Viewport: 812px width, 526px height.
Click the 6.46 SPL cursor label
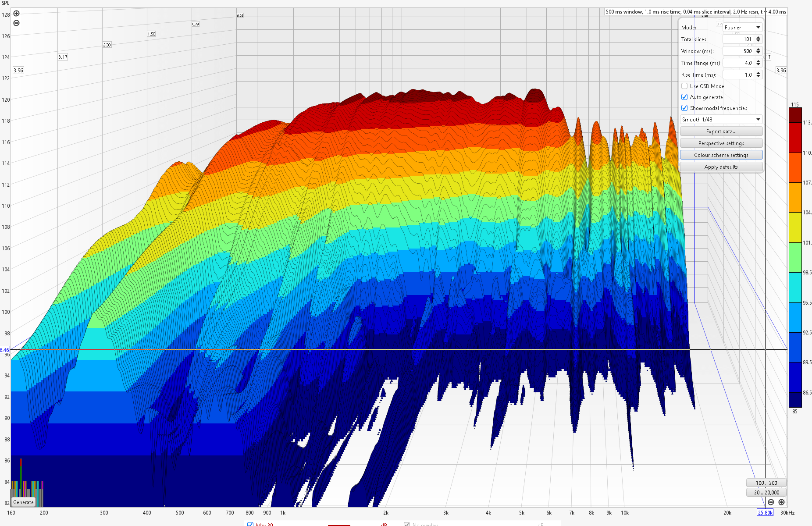coord(5,350)
